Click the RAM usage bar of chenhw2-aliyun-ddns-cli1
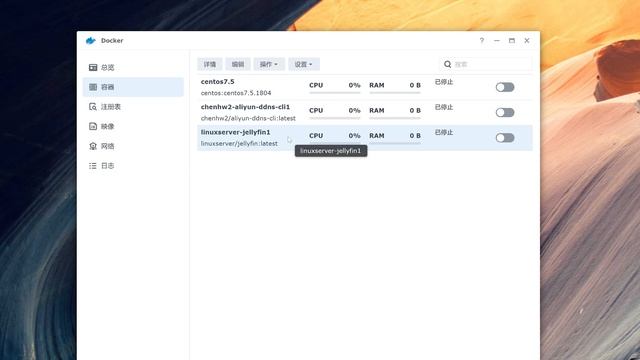This screenshot has height=360, width=640. [395, 118]
